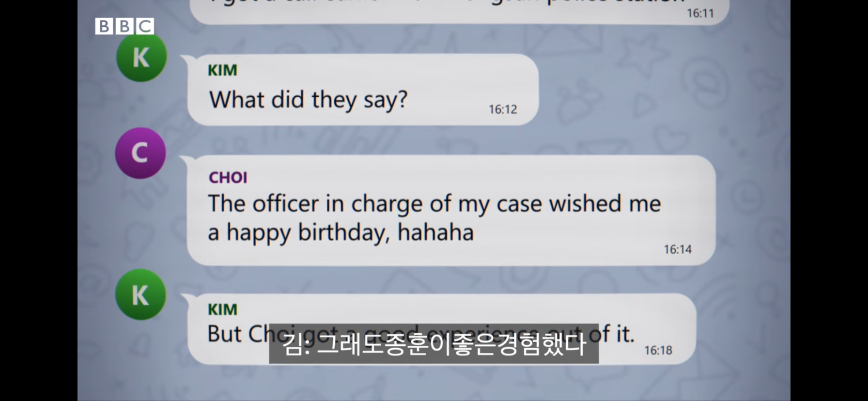Click Choi's purple C avatar
The image size is (868, 401).
pos(140,153)
